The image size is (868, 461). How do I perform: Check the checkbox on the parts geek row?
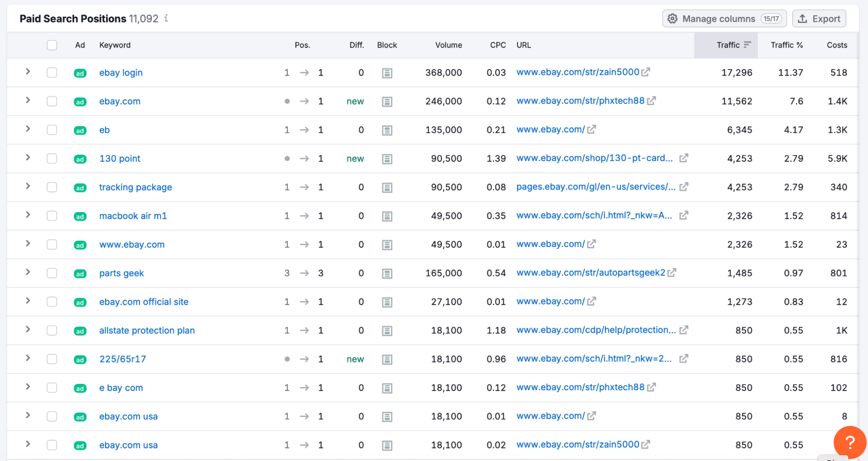(x=52, y=273)
